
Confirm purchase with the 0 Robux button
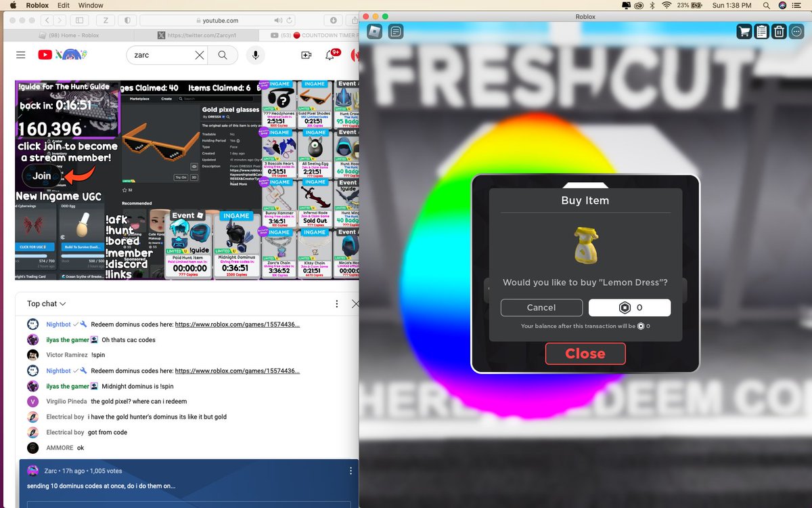629,308
